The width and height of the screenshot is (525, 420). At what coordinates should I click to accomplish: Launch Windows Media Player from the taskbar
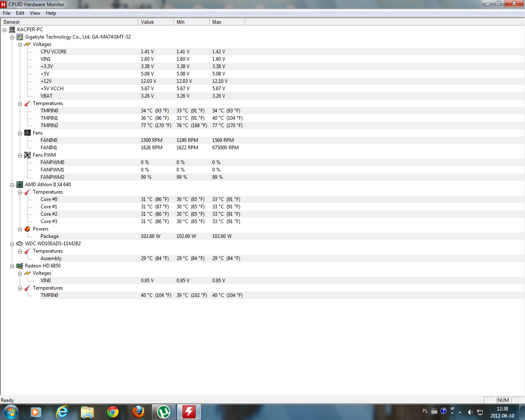pyautogui.click(x=36, y=412)
